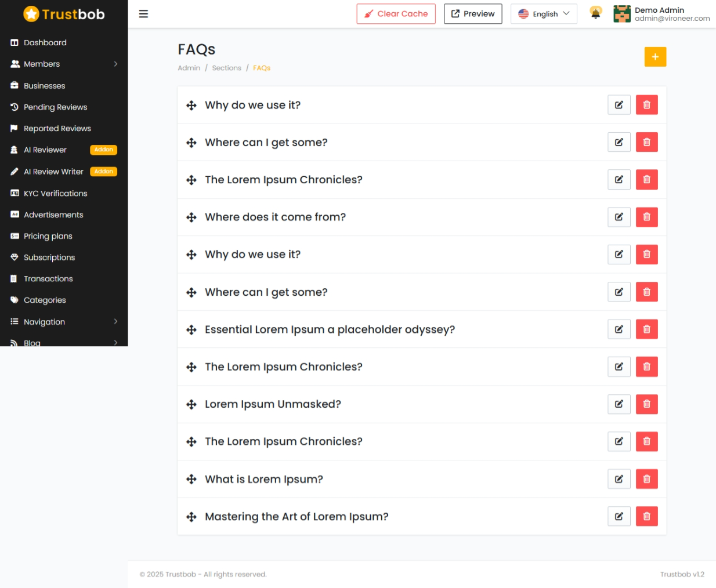This screenshot has width=716, height=588.
Task: Click the Trustbob logo
Action: [x=64, y=14]
